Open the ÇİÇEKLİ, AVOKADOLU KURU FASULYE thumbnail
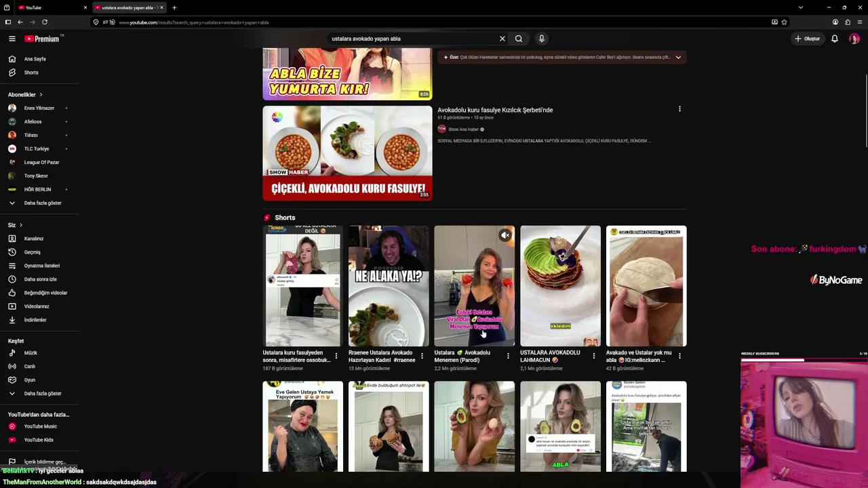868x488 pixels. coord(347,153)
